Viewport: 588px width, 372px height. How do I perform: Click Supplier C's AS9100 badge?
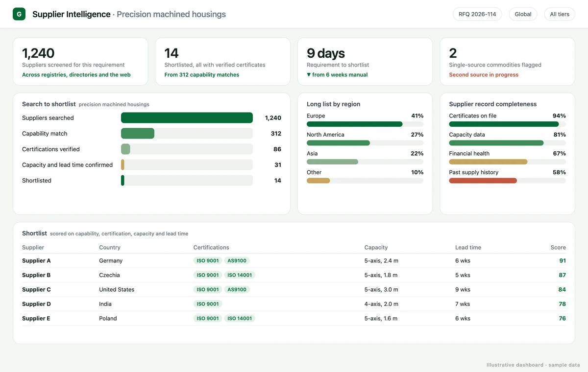237,290
